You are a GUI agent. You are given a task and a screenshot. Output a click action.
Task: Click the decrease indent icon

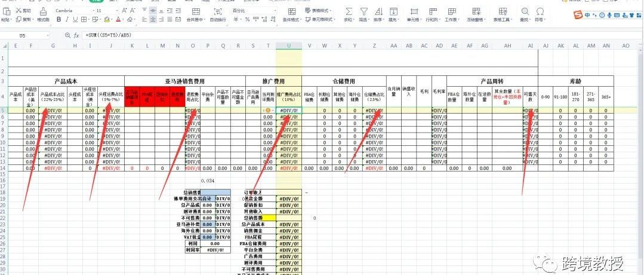click(169, 11)
